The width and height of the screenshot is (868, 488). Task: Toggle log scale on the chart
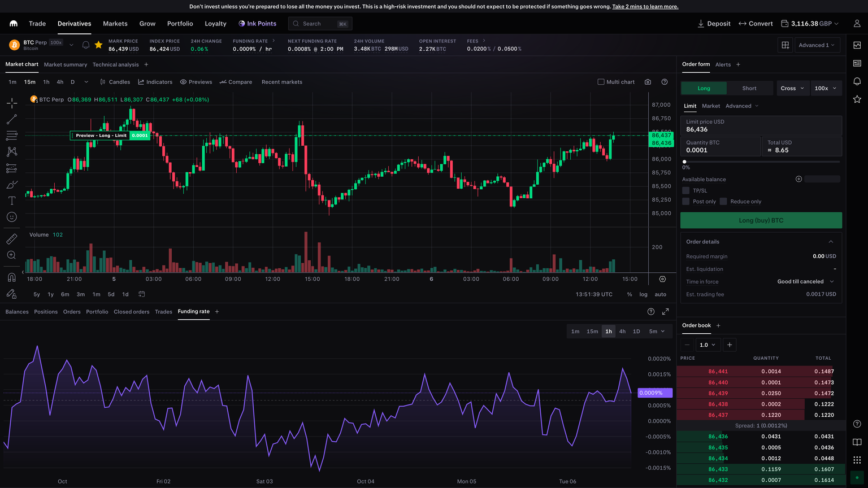643,294
